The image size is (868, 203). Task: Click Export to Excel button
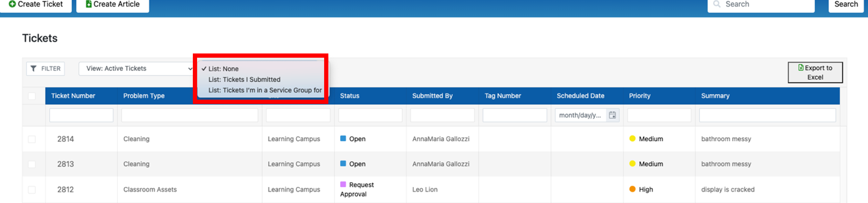point(815,72)
